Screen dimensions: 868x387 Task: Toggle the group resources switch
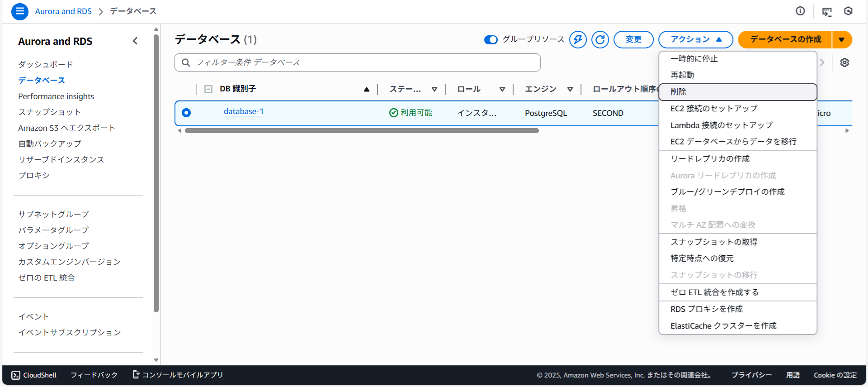[491, 40]
